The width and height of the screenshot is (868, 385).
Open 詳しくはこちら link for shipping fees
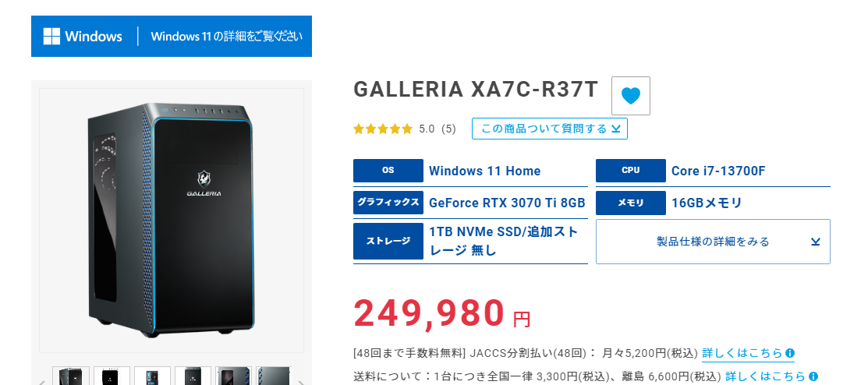[x=766, y=376]
